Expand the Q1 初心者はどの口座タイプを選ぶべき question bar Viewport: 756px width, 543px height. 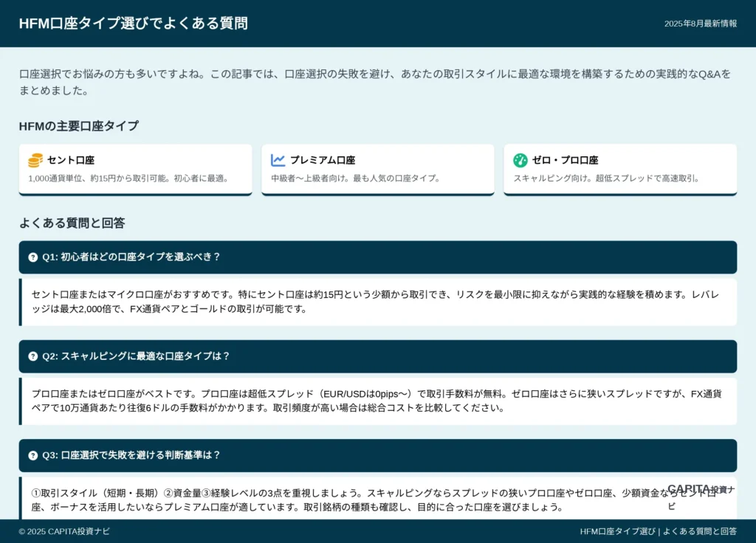378,257
